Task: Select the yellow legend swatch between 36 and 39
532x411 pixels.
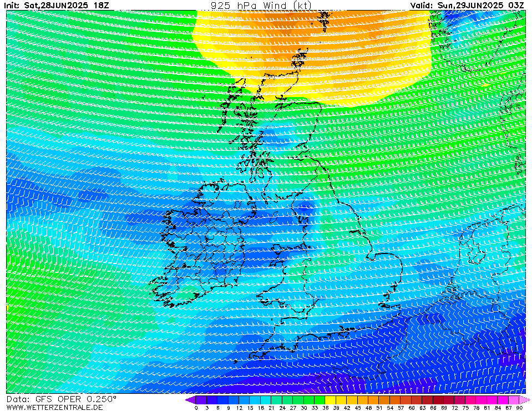Action: [x=331, y=399]
